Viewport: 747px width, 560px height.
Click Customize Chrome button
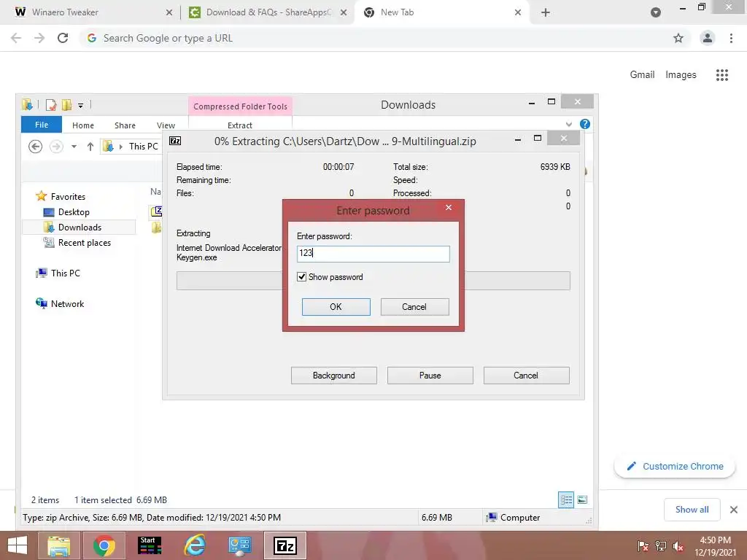675,466
